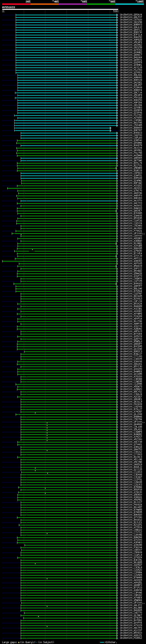
Task: Click the cyan ~100% identity legend segment
Action: [x=130, y=4]
